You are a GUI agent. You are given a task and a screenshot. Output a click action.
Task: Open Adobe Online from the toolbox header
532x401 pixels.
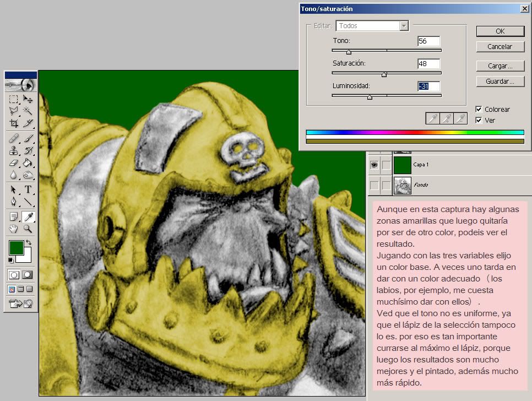coord(21,85)
